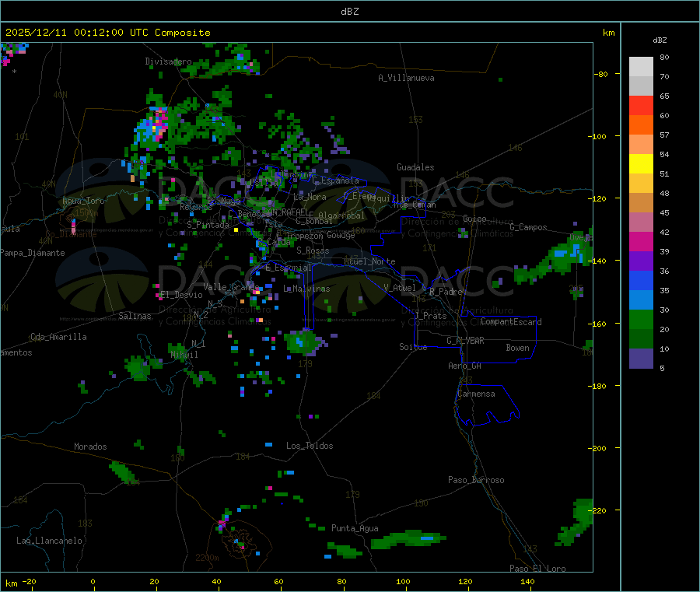The image size is (700, 592).
Task: Click the G_Campos map label
Action: coord(528,227)
